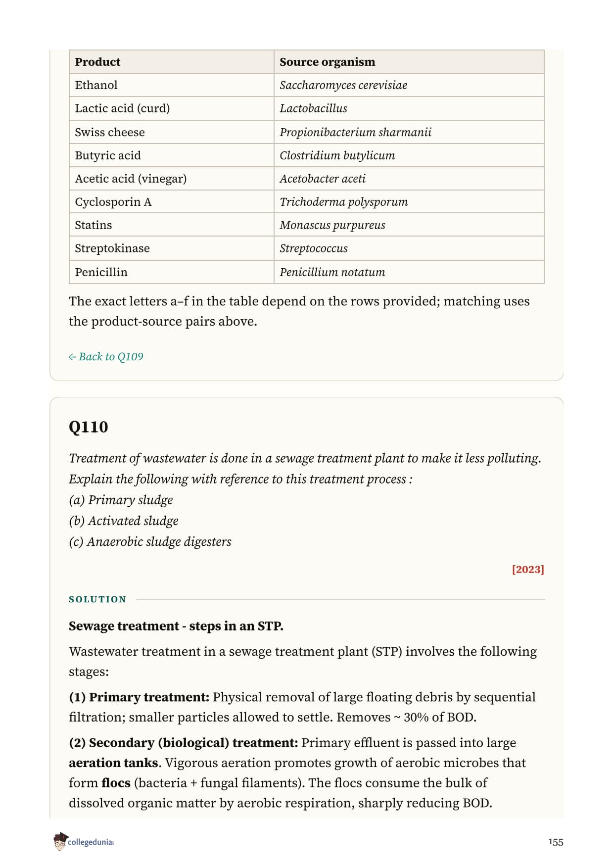This screenshot has height=868, width=613.
Task: Click the bold 'flocs' term
Action: pos(116,783)
